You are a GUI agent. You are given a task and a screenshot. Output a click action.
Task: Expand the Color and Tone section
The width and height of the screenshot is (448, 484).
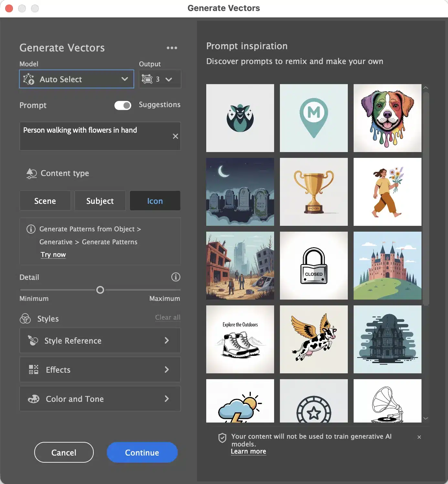tap(100, 399)
